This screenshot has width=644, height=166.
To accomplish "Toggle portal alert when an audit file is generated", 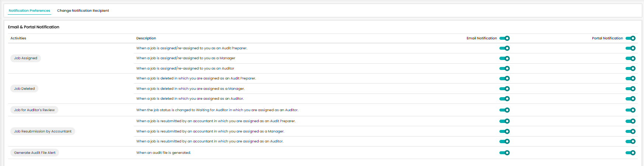I will coord(630,153).
